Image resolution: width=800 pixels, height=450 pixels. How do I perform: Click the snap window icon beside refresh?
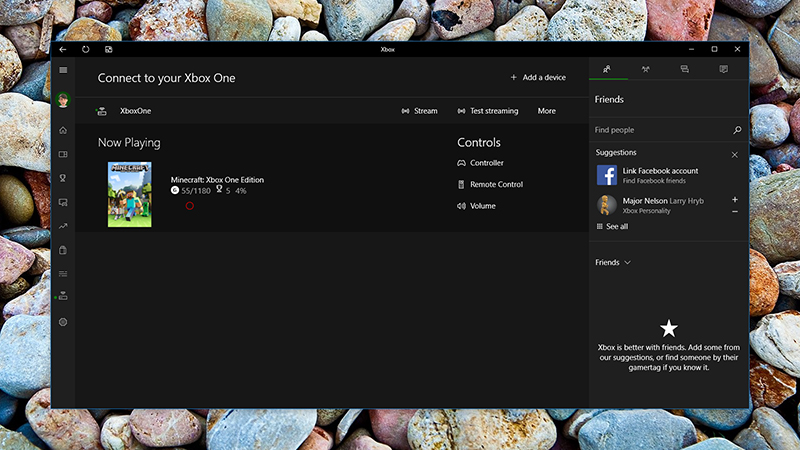coord(109,49)
